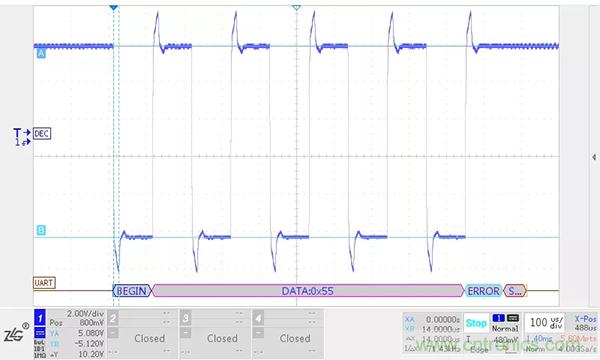Select the hollow center time marker at top
This screenshot has width=600, height=360.
(296, 8)
